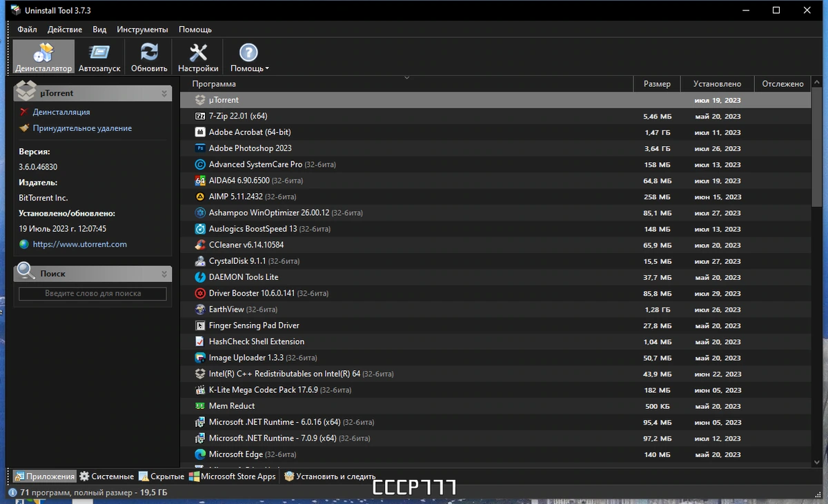Select the Adobe Photoshop 2023 name text
The image size is (828, 504).
click(250, 148)
